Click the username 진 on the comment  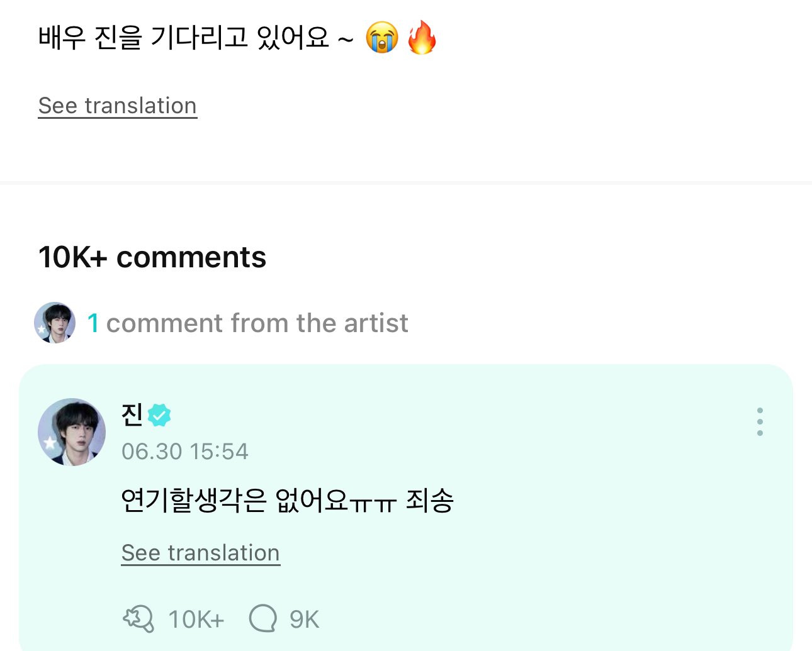132,415
